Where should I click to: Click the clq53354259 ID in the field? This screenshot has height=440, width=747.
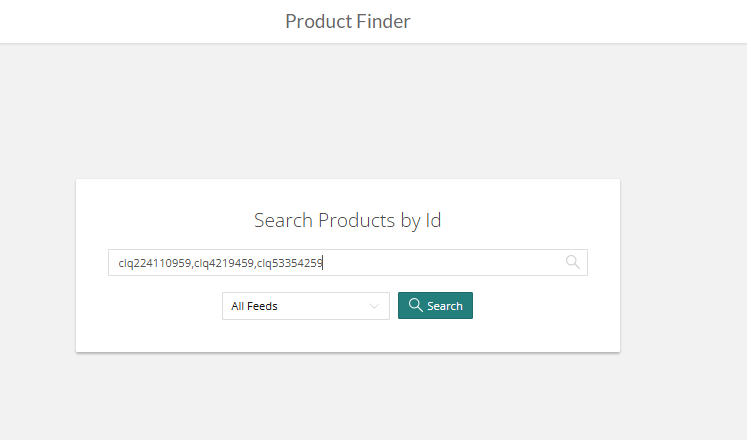pos(290,263)
